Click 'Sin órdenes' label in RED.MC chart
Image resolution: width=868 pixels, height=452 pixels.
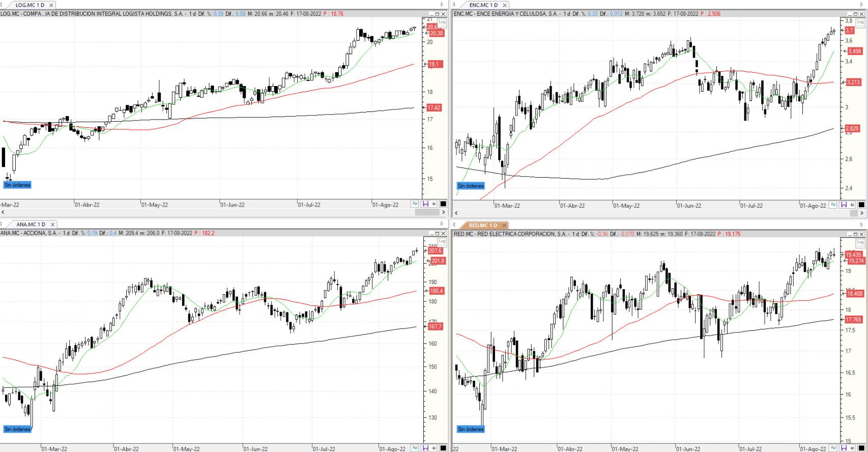(471, 430)
